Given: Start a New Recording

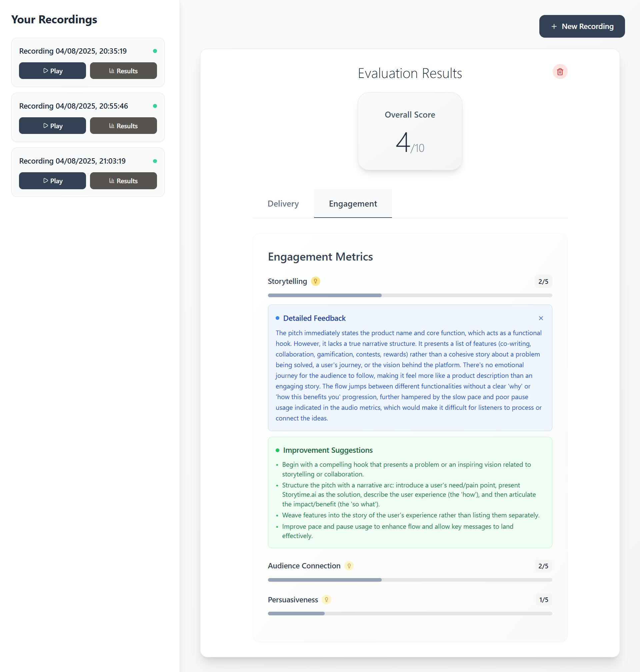Looking at the screenshot, I should click(582, 26).
